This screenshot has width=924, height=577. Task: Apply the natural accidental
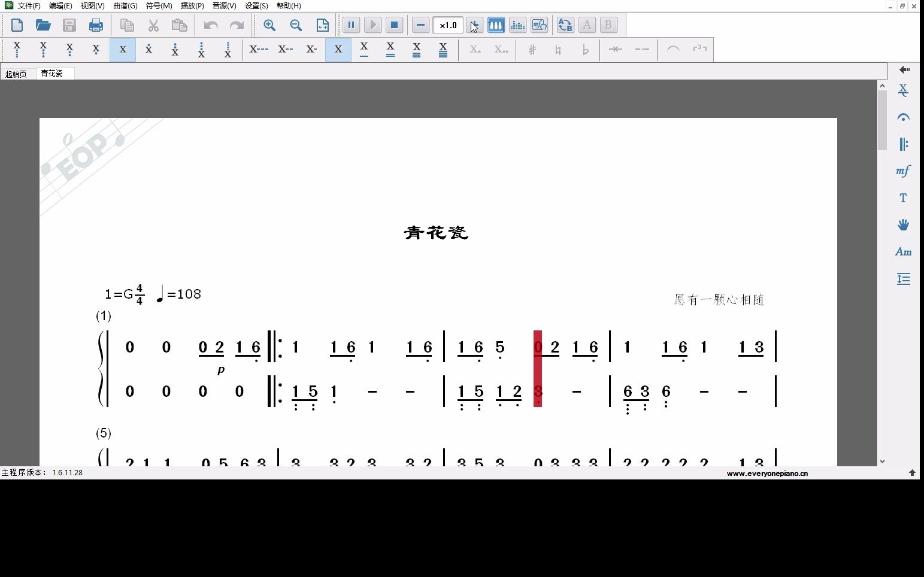click(x=558, y=50)
